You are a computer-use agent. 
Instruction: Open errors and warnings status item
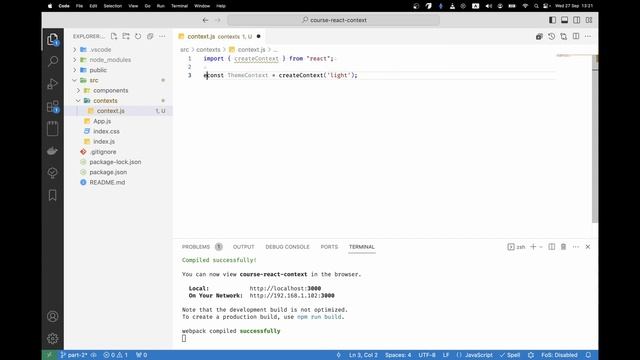pos(116,355)
